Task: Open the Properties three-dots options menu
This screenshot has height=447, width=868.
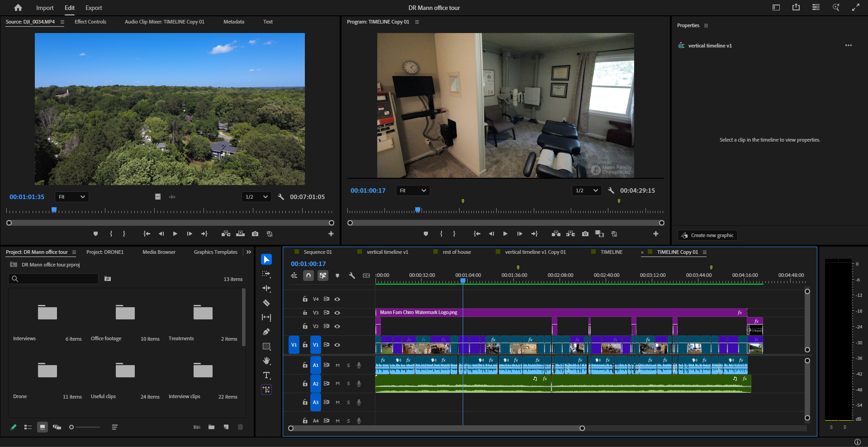Action: 849,45
